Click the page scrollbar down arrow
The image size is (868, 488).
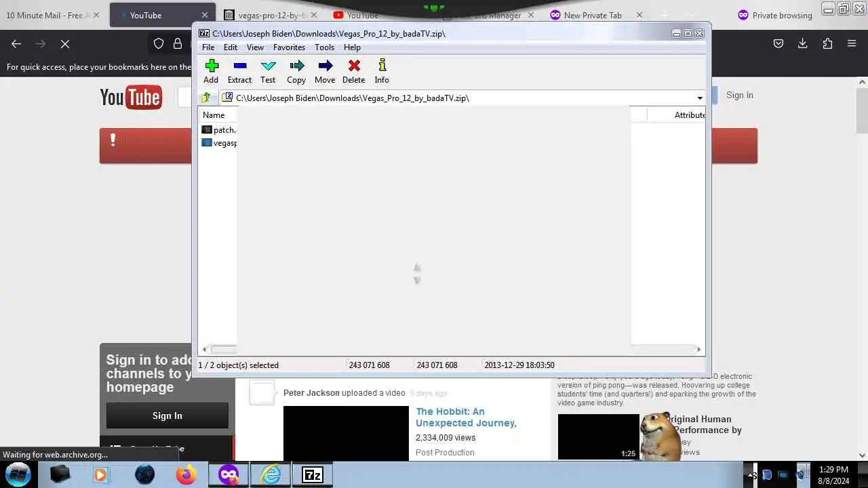coord(862,455)
